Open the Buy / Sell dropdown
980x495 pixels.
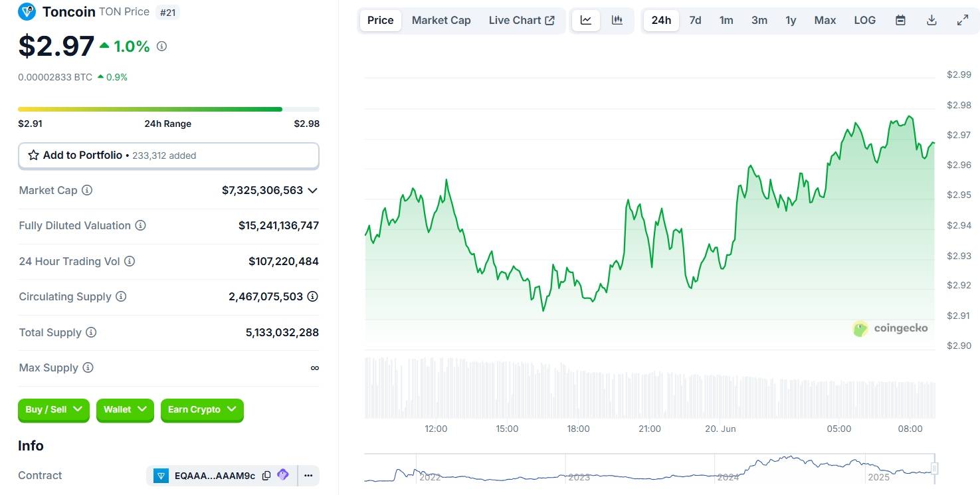click(54, 410)
